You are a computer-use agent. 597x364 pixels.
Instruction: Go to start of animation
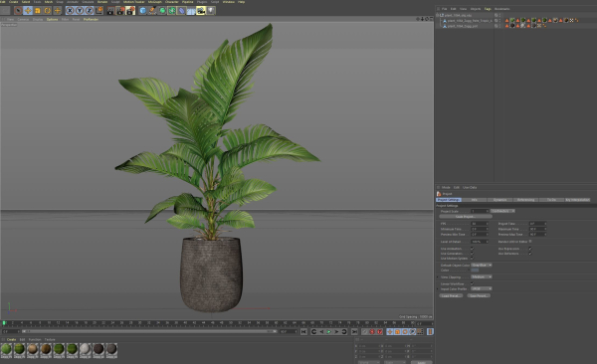[303, 332]
